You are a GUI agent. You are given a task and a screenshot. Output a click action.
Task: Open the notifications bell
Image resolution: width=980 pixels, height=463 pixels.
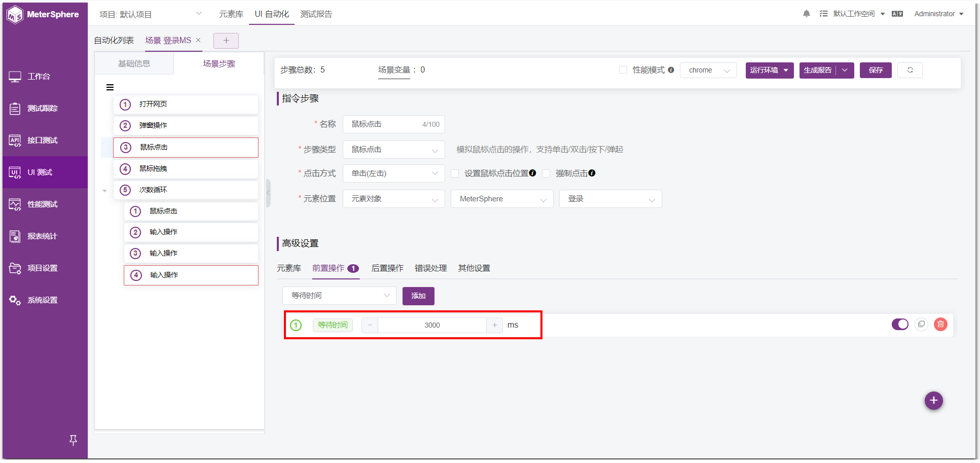tap(806, 14)
